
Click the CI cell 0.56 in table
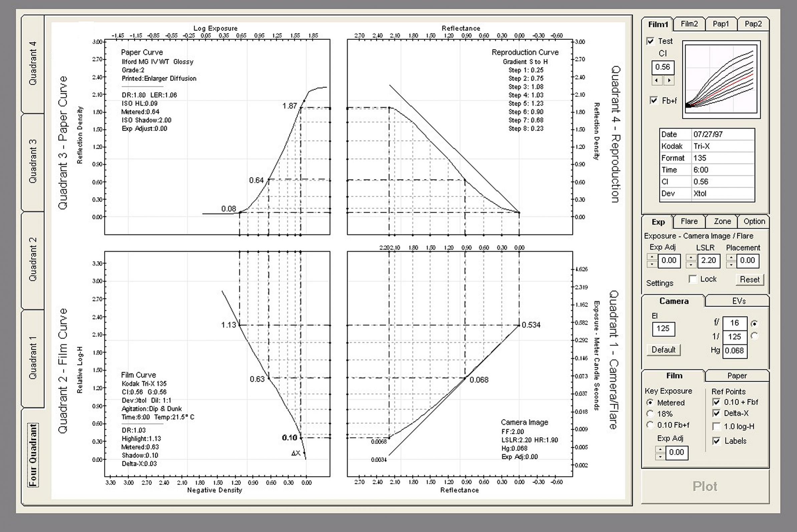coord(723,182)
